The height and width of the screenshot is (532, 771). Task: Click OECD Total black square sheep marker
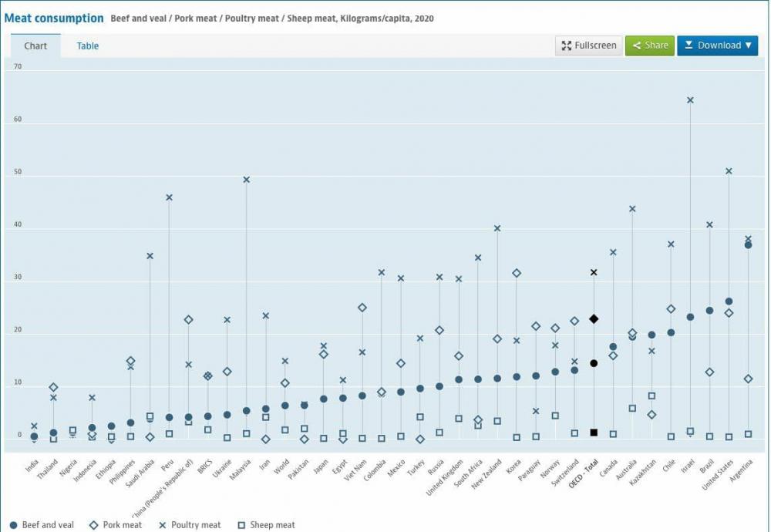tap(594, 433)
